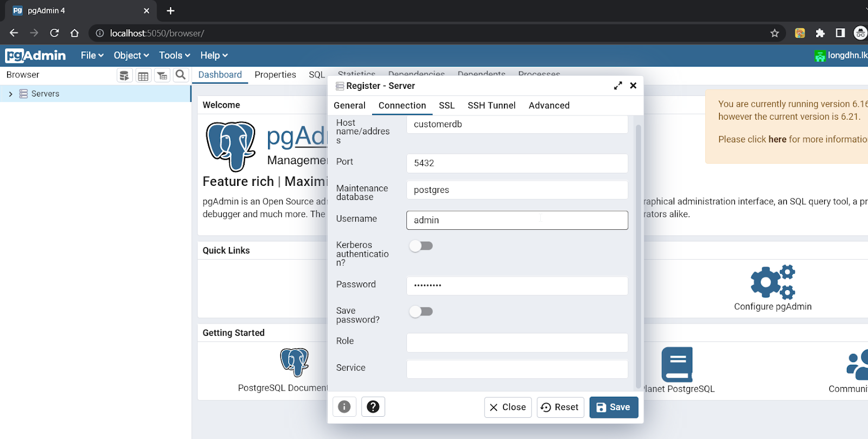The image size is (868, 439).
Task: Expand the Servers tree node
Action: point(10,94)
